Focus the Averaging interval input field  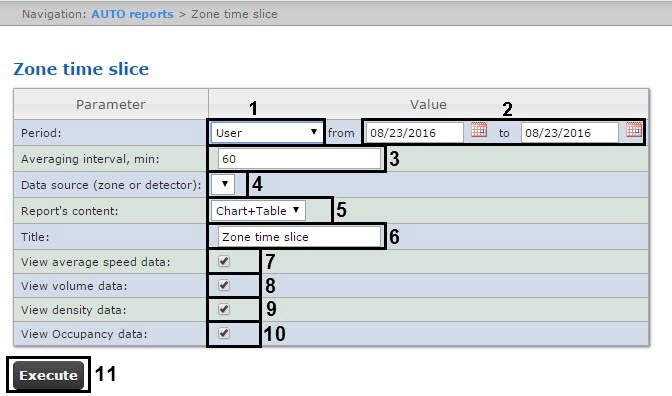click(x=299, y=159)
